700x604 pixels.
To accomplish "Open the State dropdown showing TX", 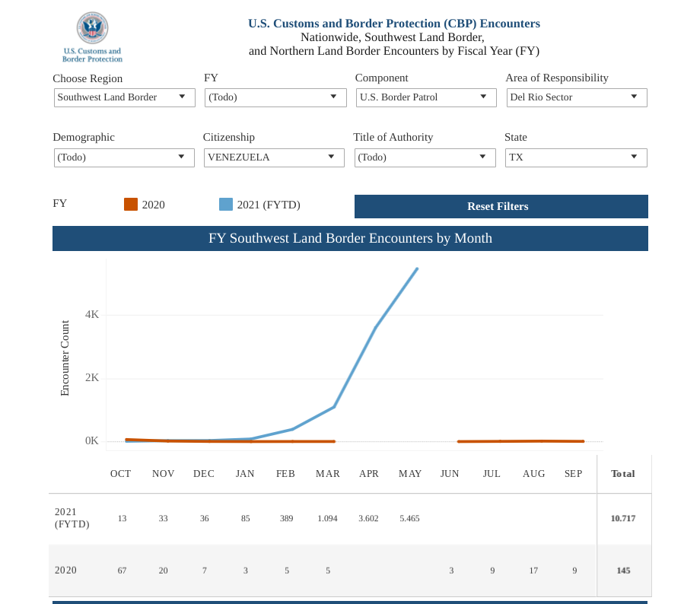I will (x=576, y=157).
